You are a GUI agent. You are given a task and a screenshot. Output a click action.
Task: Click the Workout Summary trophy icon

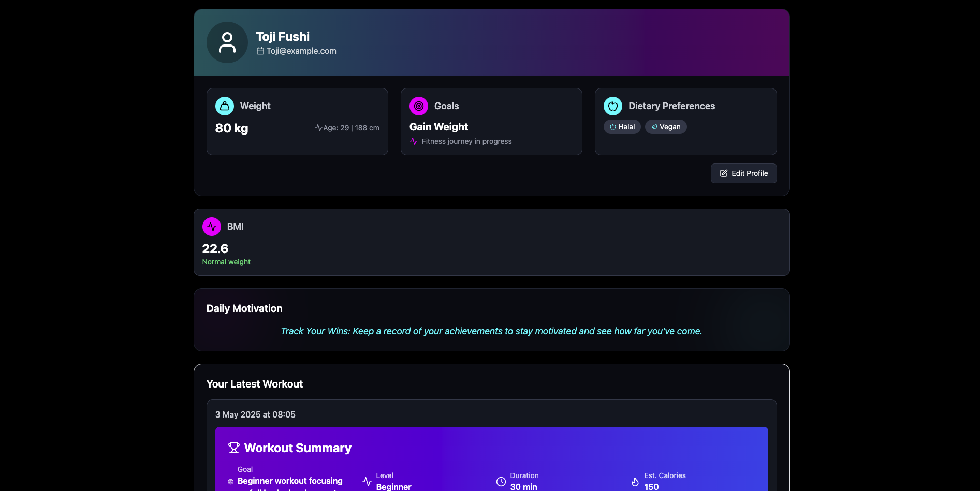tap(234, 448)
